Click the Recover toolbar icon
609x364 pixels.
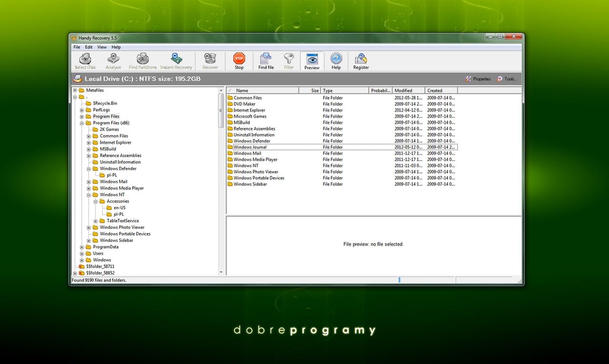click(x=210, y=59)
